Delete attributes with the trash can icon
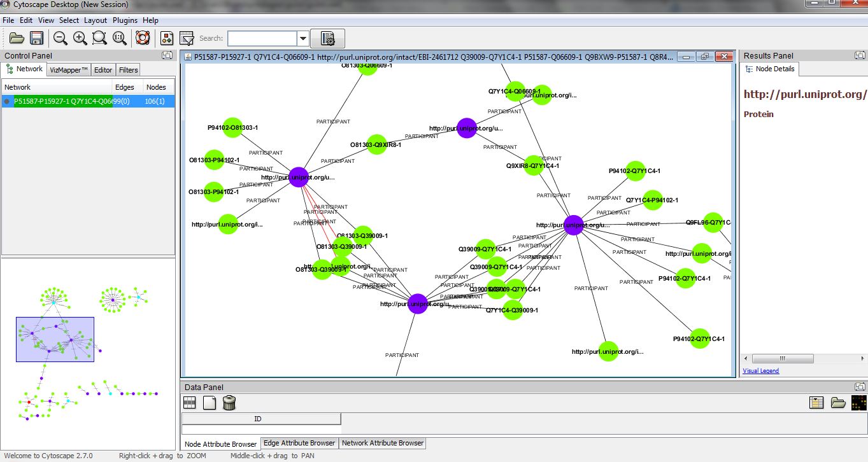This screenshot has height=462, width=868. point(230,402)
